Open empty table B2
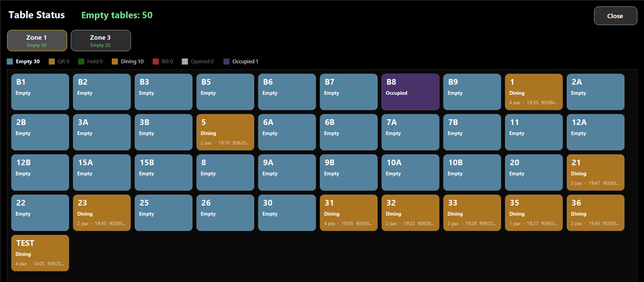This screenshot has width=644, height=282. [102, 92]
